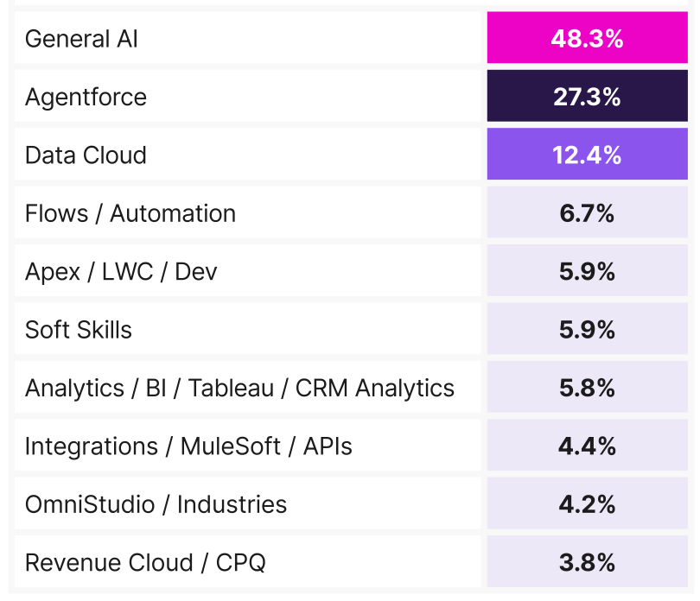Select the Soft Skills 5.9% cell
This screenshot has height=601, width=700.
tap(587, 330)
